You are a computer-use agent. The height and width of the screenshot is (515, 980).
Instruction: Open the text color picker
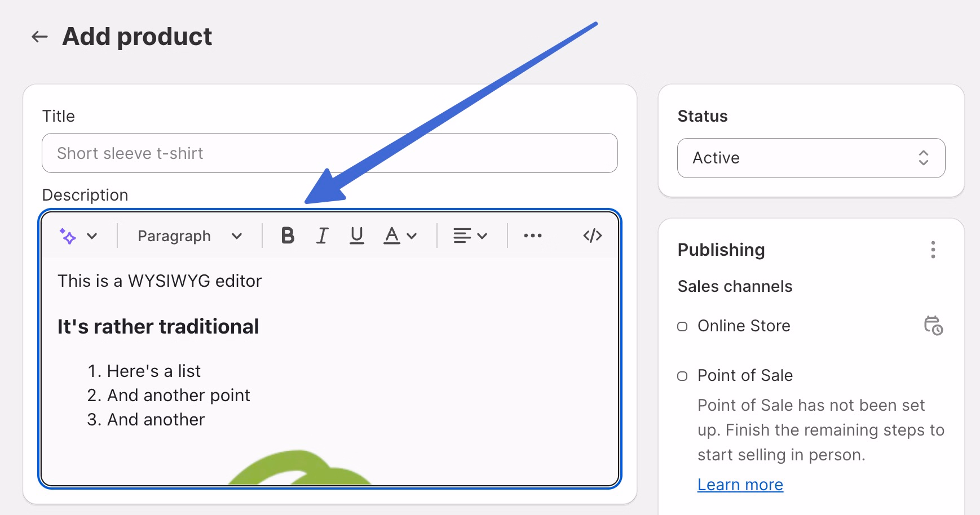tap(400, 236)
